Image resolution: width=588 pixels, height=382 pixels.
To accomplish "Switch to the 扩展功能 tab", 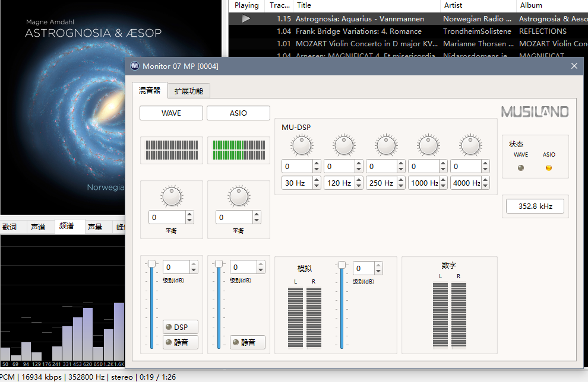I will point(188,91).
